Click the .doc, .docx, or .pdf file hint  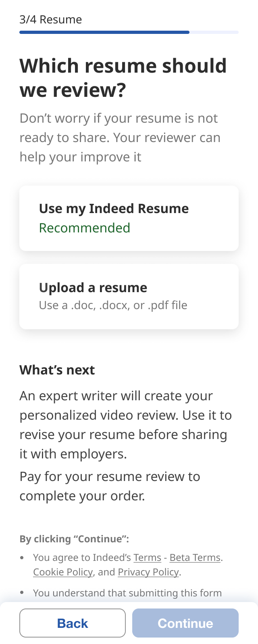(x=113, y=305)
